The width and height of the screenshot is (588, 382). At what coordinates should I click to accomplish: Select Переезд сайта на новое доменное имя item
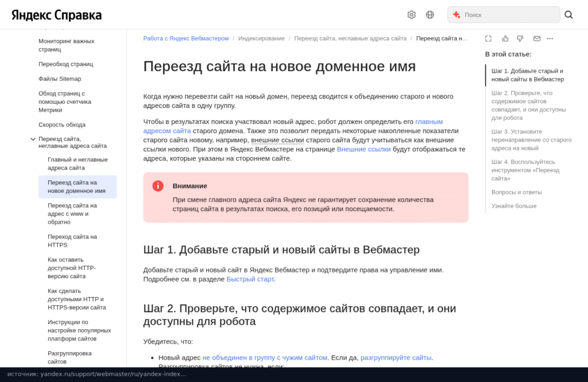(78, 187)
